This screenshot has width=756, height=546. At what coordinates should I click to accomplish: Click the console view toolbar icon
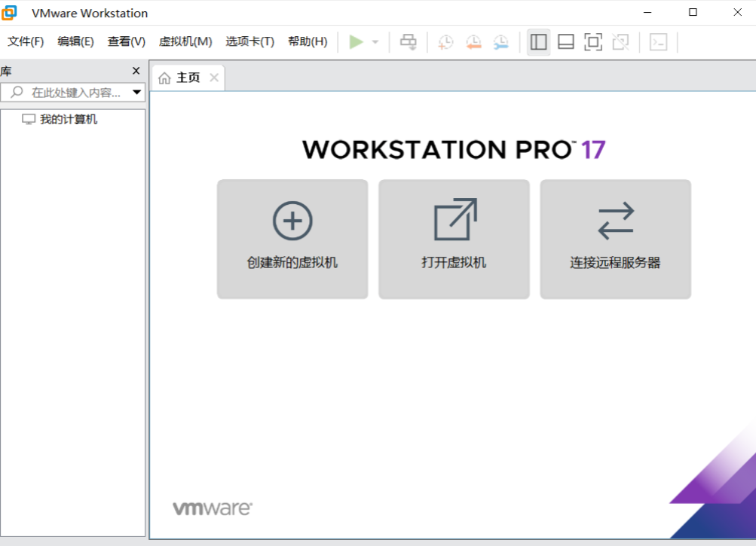pos(658,42)
